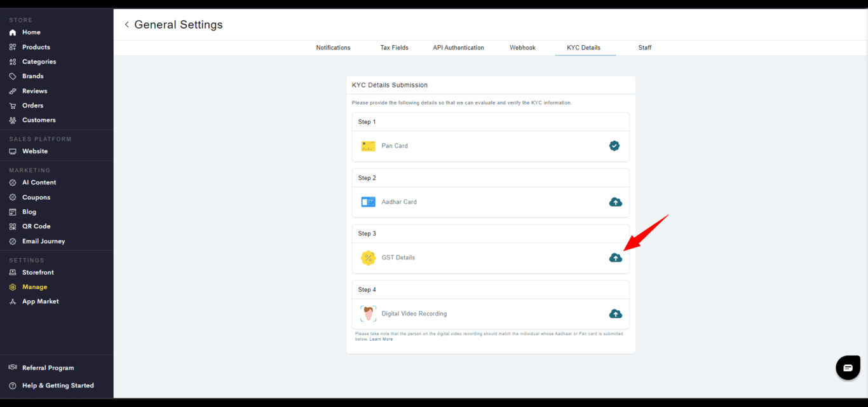Click the Orders cart icon
Viewport: 868px width, 407px height.
point(13,106)
